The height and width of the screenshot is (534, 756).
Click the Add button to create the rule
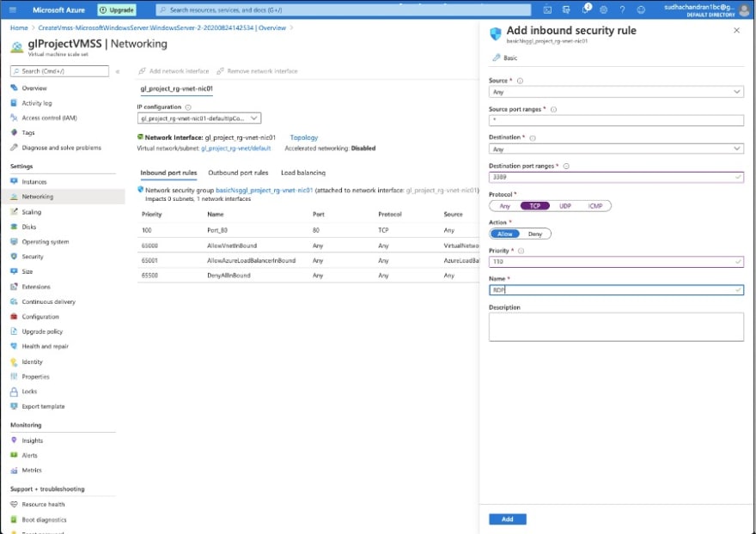[x=507, y=519]
